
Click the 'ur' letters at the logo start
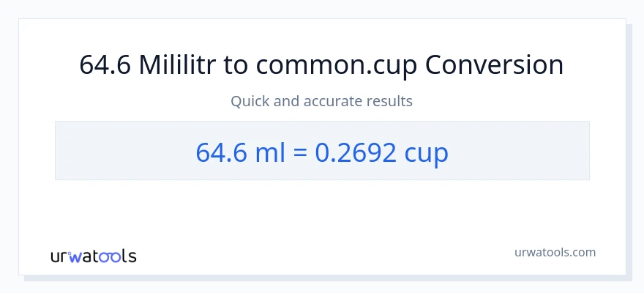tap(60, 256)
